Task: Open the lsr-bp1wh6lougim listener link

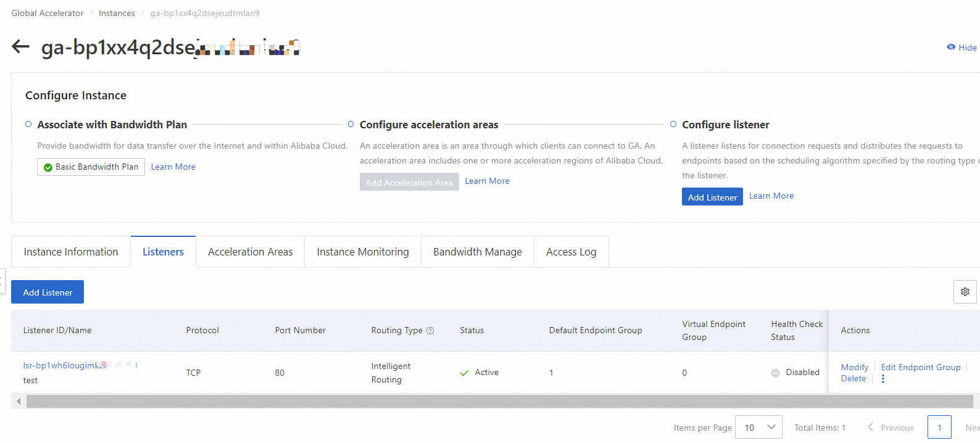Action: (x=80, y=365)
